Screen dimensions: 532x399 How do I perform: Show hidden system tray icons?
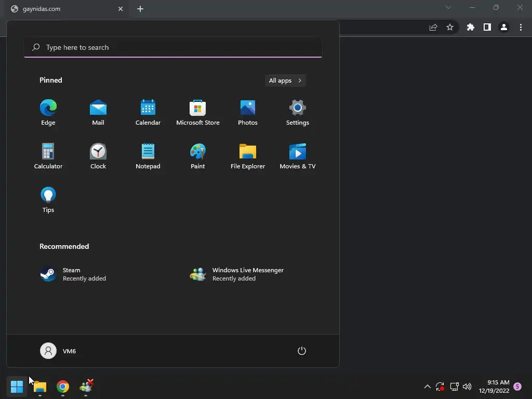(428, 387)
